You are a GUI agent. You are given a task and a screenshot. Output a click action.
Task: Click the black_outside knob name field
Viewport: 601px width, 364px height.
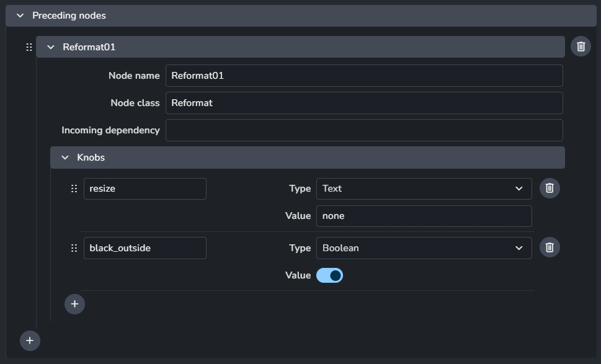145,248
